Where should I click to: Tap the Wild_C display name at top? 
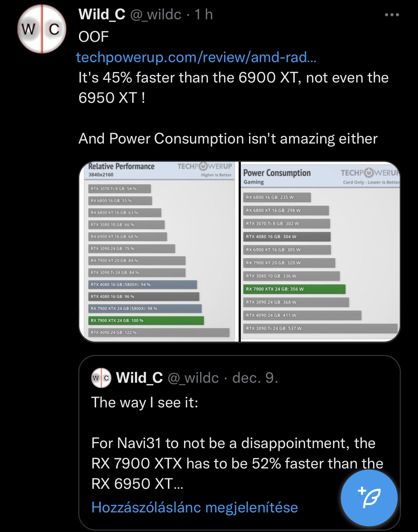pos(102,15)
